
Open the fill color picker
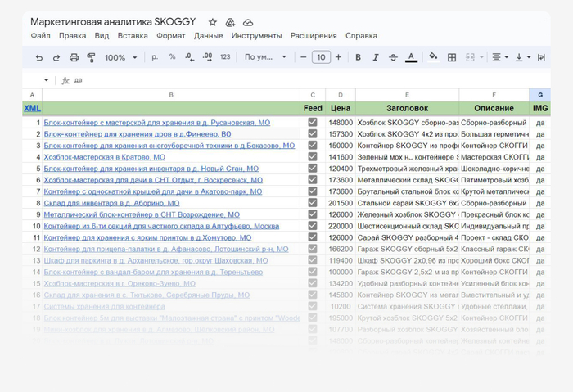coord(433,58)
